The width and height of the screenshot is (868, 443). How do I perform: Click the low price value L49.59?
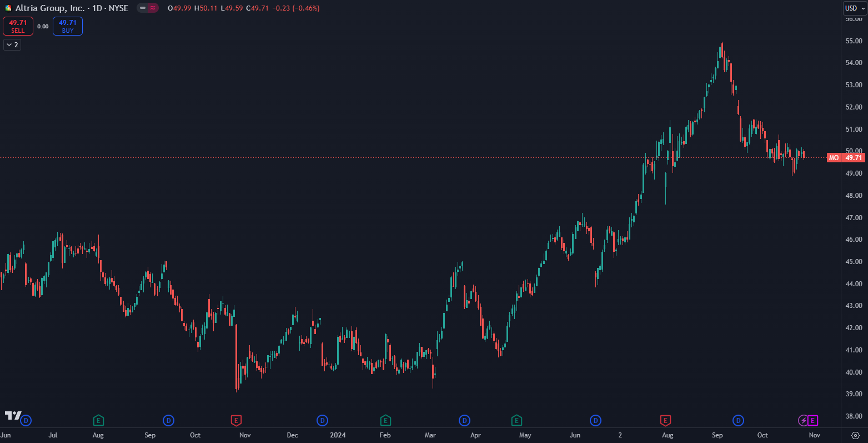pos(232,8)
